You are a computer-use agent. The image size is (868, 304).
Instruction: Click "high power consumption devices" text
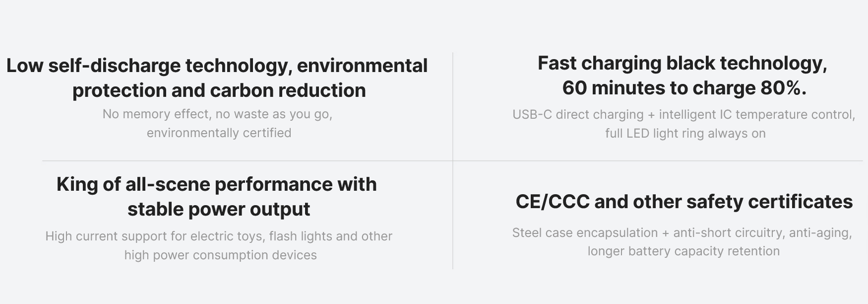pos(220,255)
